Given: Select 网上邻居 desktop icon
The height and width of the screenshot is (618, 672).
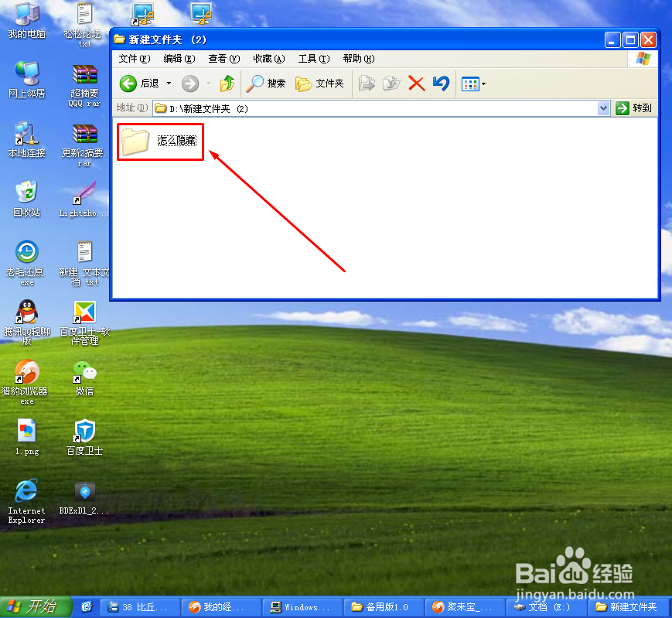Looking at the screenshot, I should click(27, 80).
